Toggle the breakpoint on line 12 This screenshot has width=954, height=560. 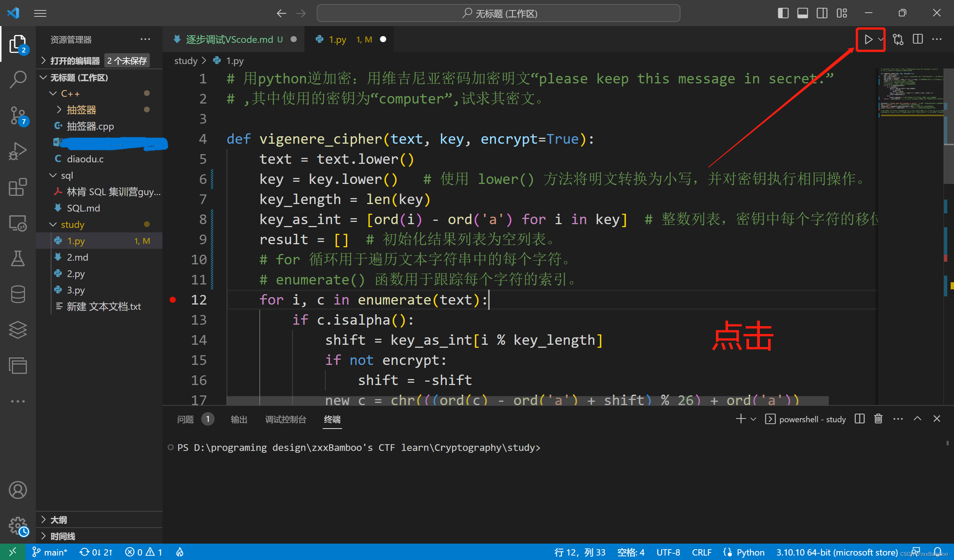click(173, 299)
